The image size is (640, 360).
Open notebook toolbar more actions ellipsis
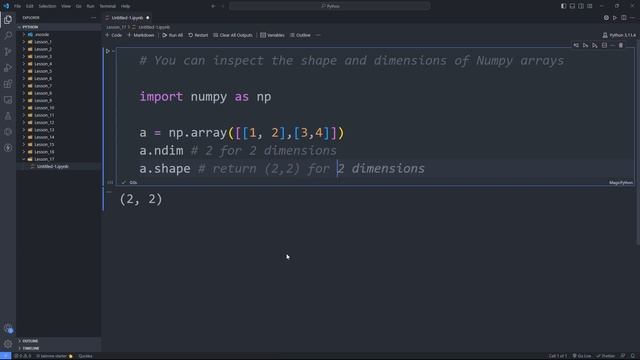[x=318, y=35]
